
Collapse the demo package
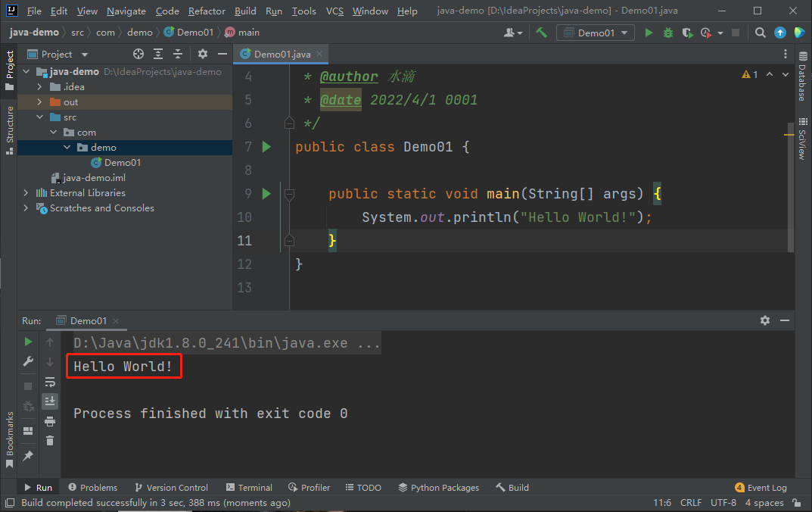coord(67,147)
